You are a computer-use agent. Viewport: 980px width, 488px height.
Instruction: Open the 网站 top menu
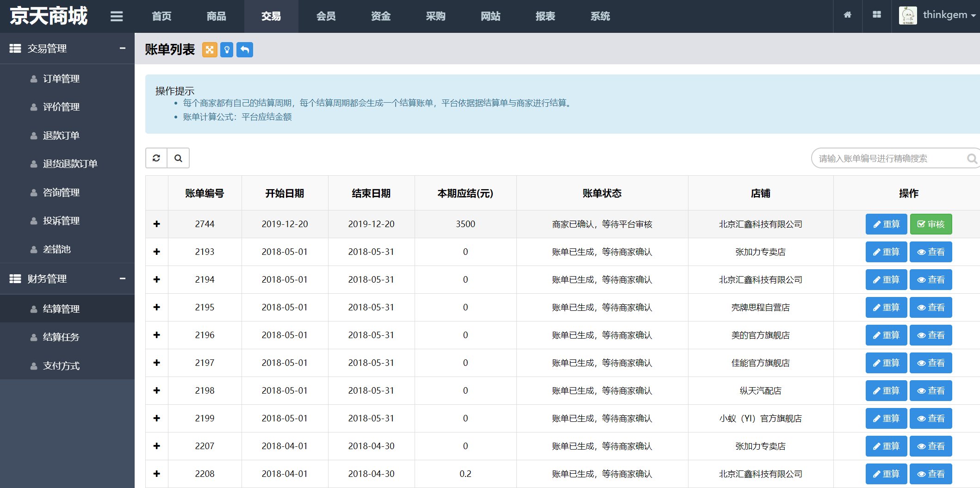click(x=490, y=16)
